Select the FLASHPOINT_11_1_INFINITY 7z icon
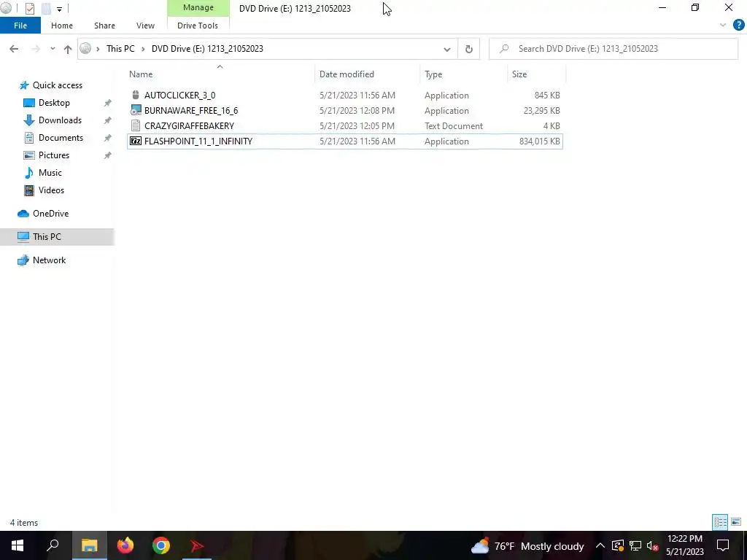The height and width of the screenshot is (560, 747). pyautogui.click(x=136, y=141)
